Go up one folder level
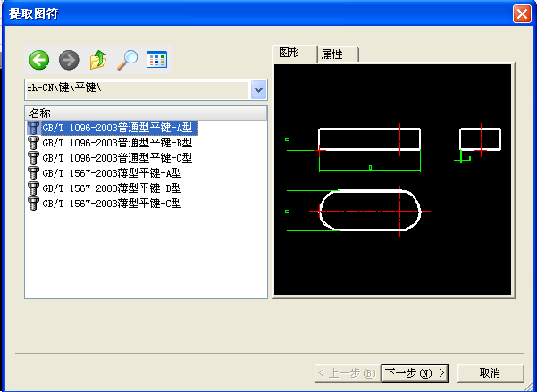 pyautogui.click(x=97, y=60)
